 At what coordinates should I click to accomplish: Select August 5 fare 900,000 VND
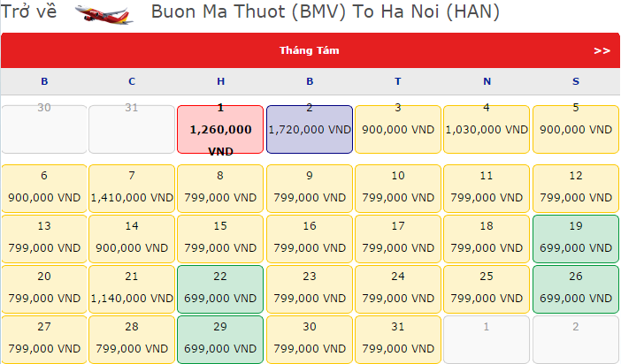(x=576, y=130)
